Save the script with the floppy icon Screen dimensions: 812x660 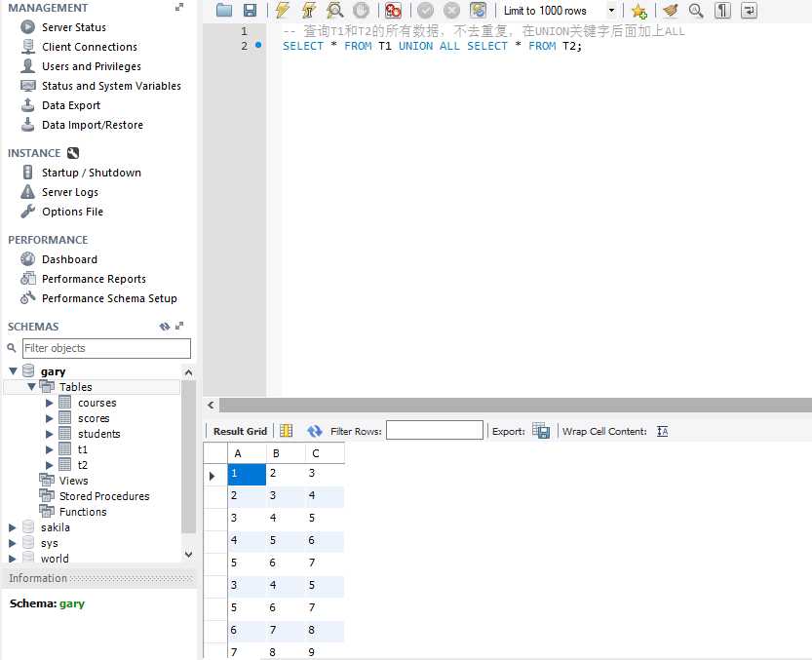point(251,10)
